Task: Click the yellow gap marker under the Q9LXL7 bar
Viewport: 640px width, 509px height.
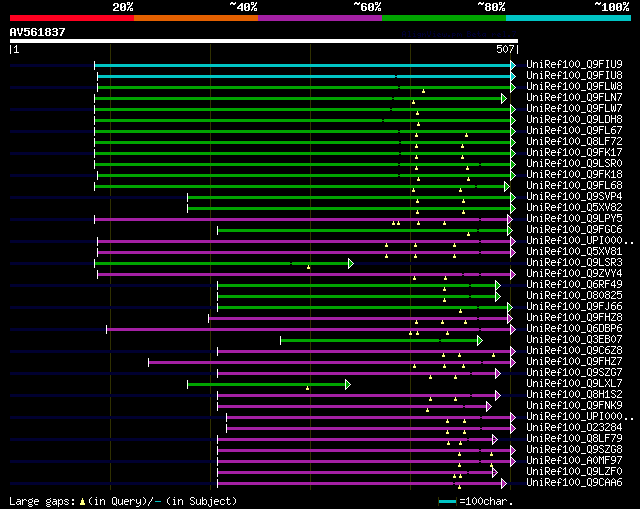Action: [x=308, y=388]
